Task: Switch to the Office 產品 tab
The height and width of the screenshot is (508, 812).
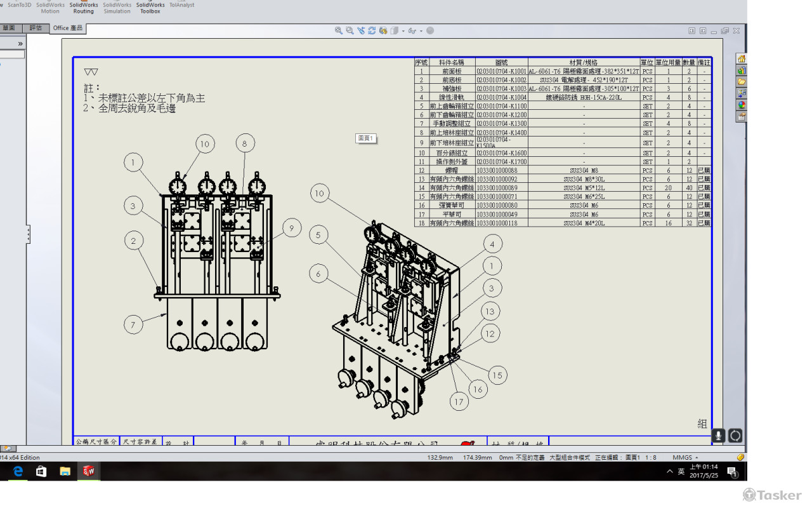Action: [68, 28]
